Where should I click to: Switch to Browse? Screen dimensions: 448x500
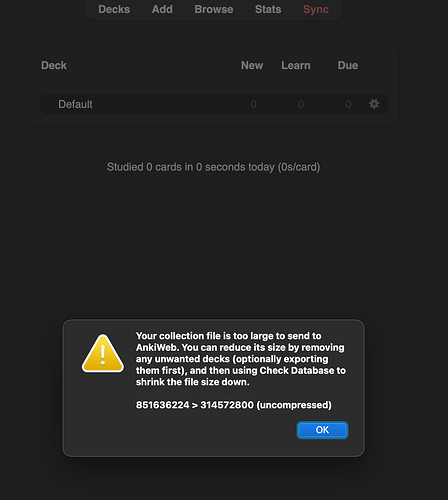[x=214, y=9]
